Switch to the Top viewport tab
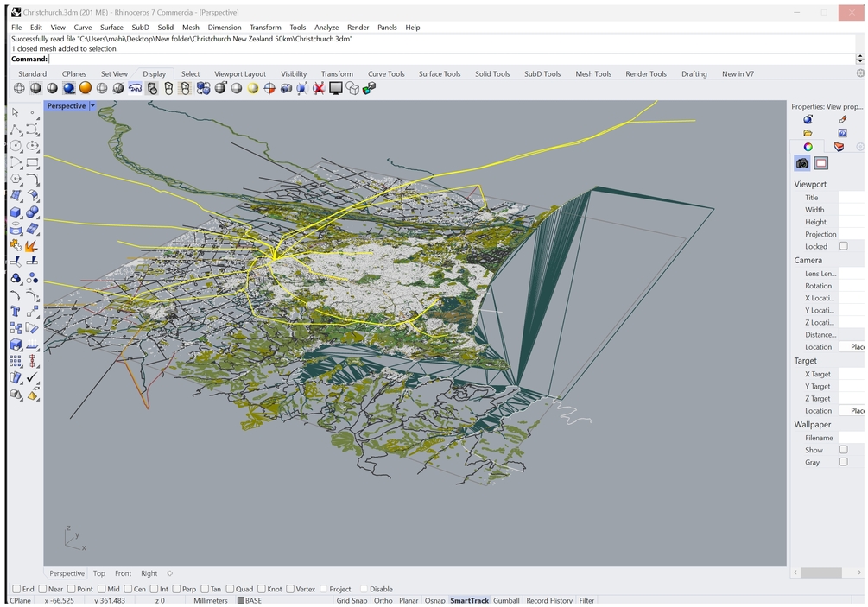Screen dimensions: 868x607 pyautogui.click(x=99, y=573)
